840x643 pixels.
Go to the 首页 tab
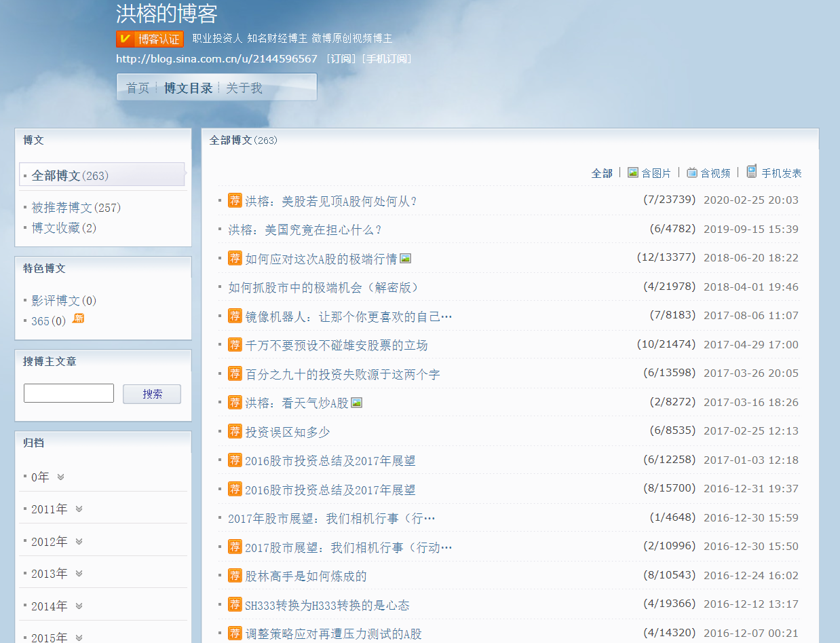tap(138, 88)
